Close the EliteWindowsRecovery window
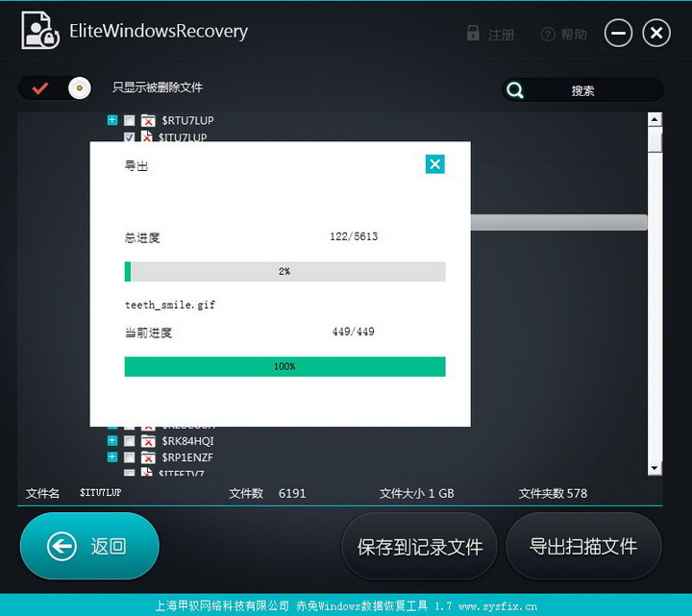Viewport: 692px width, 616px height. pyautogui.click(x=656, y=33)
